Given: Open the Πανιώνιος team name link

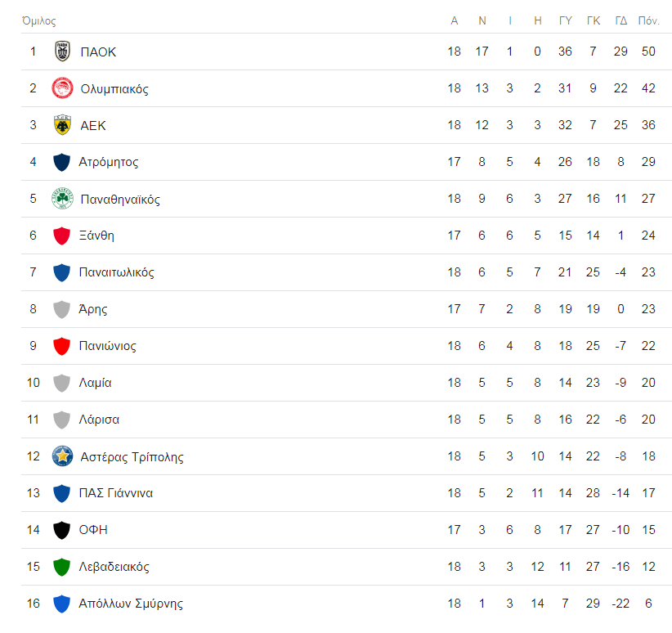Looking at the screenshot, I should [107, 346].
